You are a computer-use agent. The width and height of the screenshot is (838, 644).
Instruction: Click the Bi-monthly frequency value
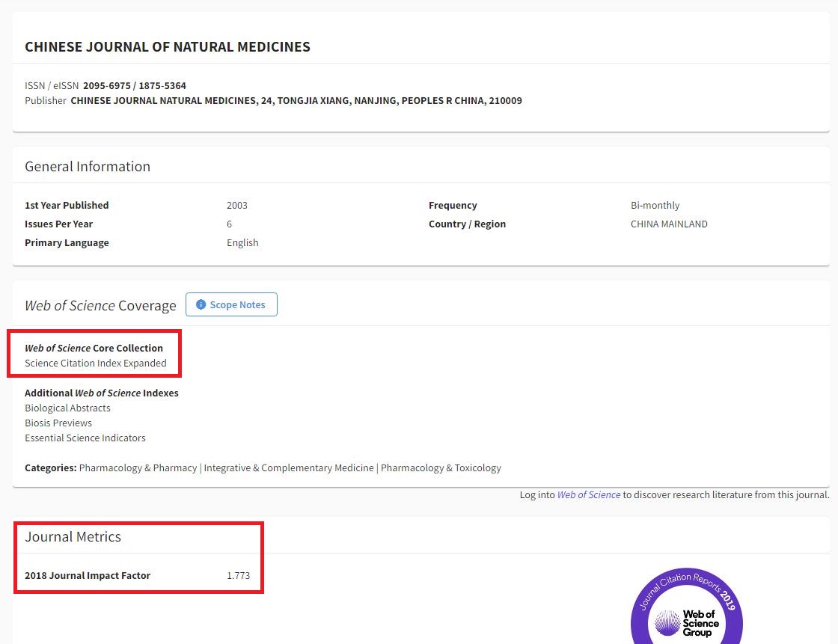[655, 205]
